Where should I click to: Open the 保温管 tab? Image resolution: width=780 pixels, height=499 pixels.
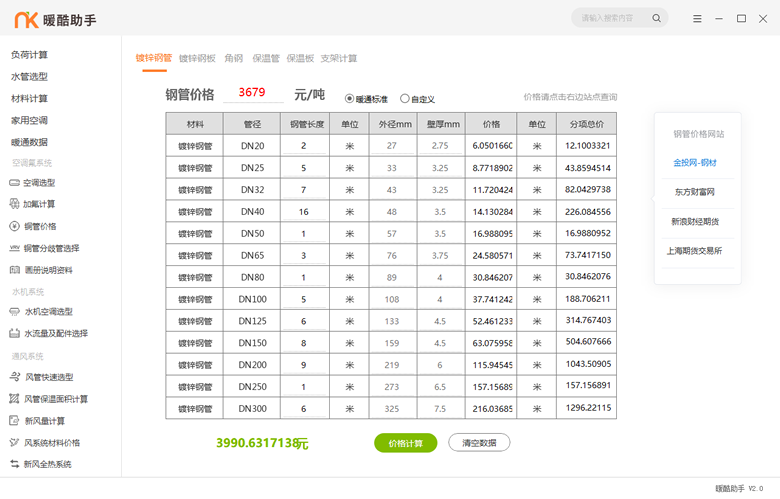coord(264,59)
